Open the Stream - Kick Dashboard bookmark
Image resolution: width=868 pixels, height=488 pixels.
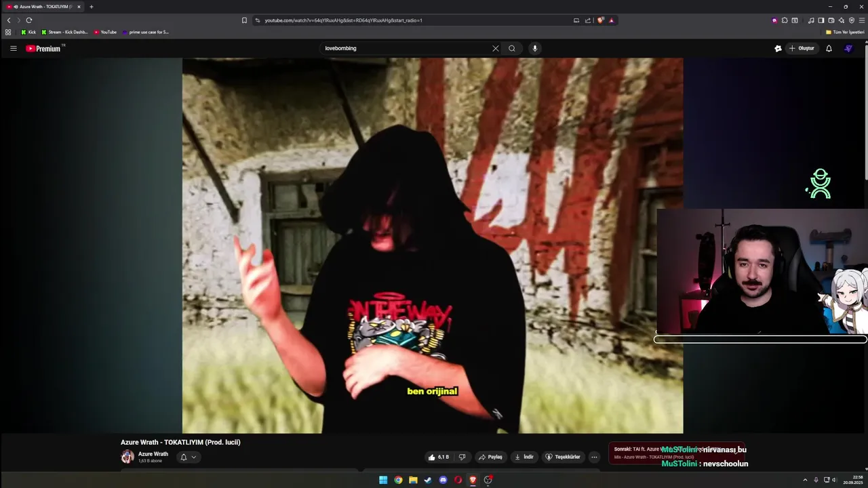coord(64,32)
